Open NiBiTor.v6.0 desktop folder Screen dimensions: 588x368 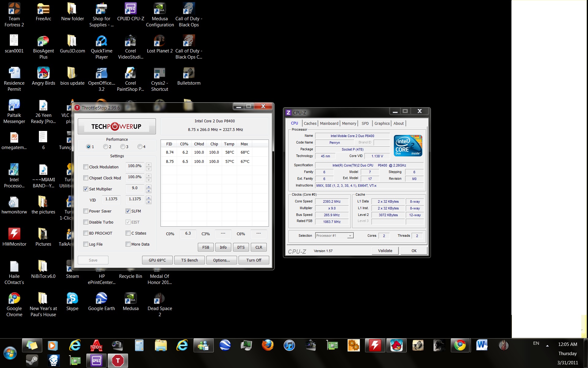click(43, 269)
